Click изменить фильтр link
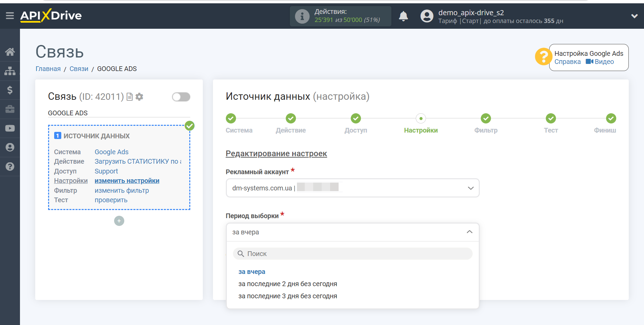Viewport: 644px width, 325px height. tap(122, 190)
